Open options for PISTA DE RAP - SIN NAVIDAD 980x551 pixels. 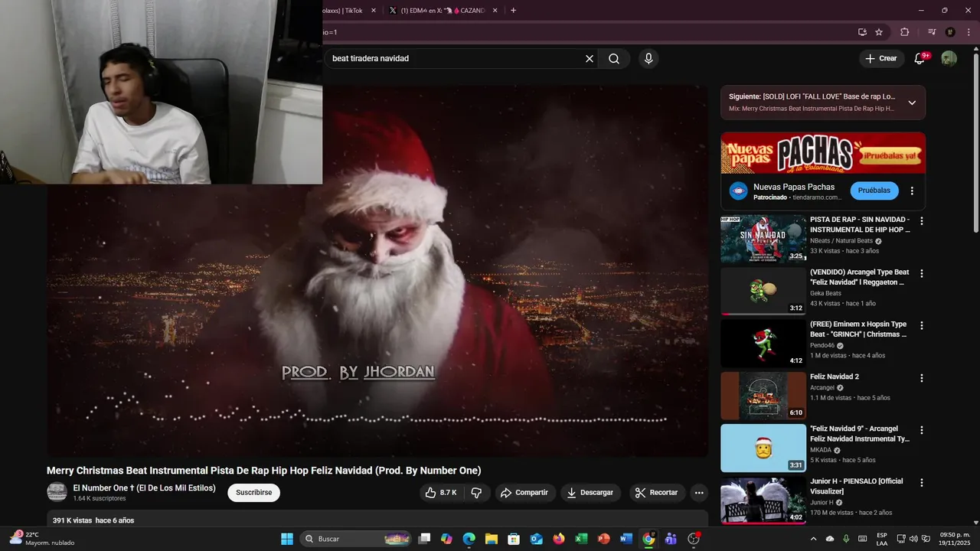pos(922,221)
